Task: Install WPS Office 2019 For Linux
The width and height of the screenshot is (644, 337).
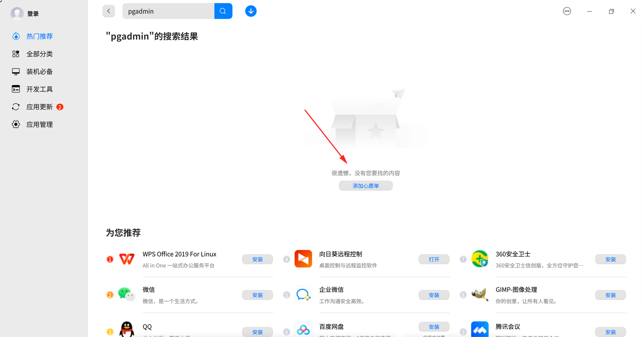Action: click(257, 259)
